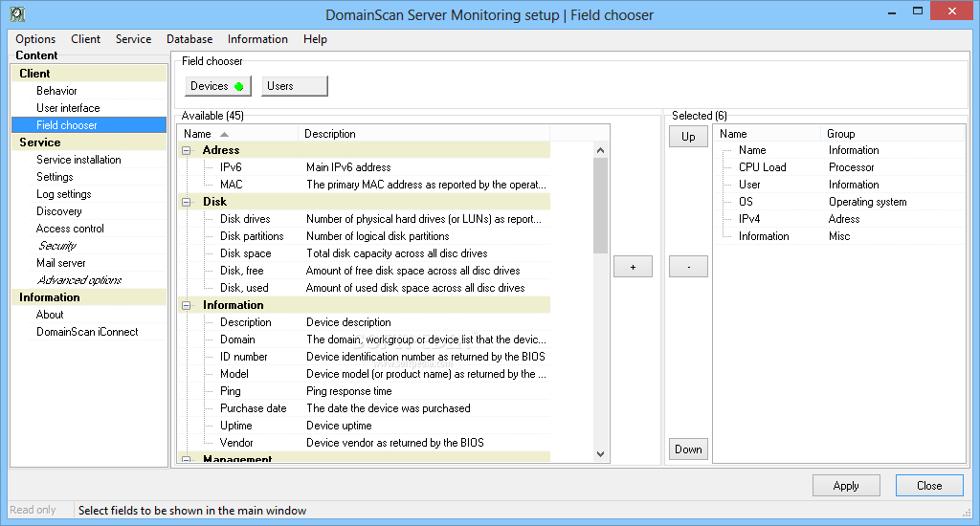Click the Close button
This screenshot has width=980, height=526.
[929, 486]
